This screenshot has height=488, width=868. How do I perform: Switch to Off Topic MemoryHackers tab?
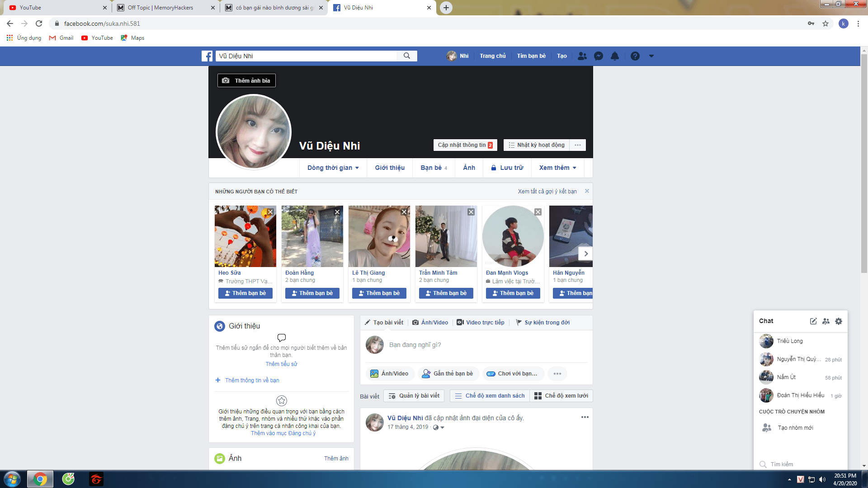coord(166,8)
